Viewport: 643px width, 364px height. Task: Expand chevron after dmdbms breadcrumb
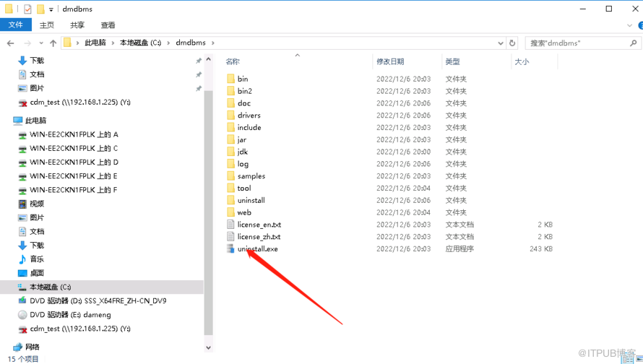pos(213,43)
